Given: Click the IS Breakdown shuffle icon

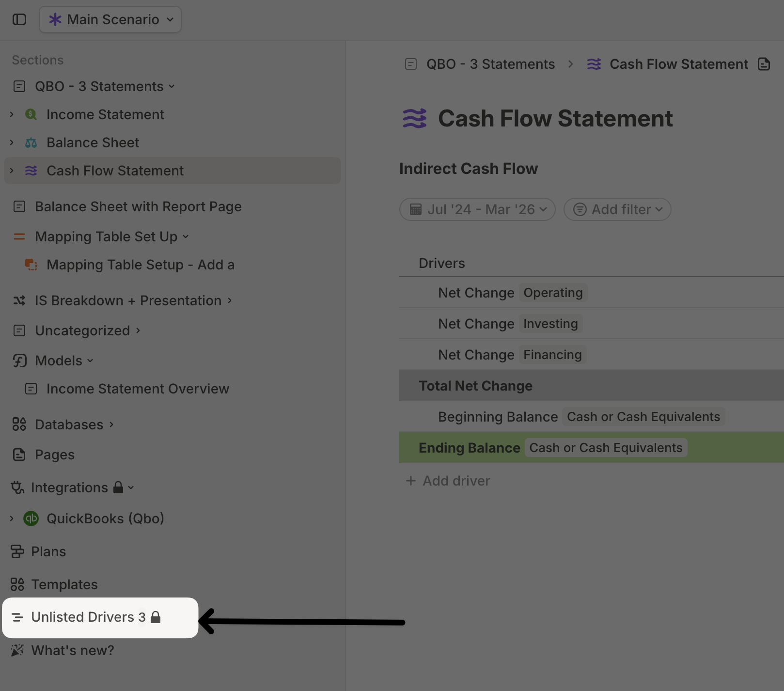Looking at the screenshot, I should click(19, 300).
